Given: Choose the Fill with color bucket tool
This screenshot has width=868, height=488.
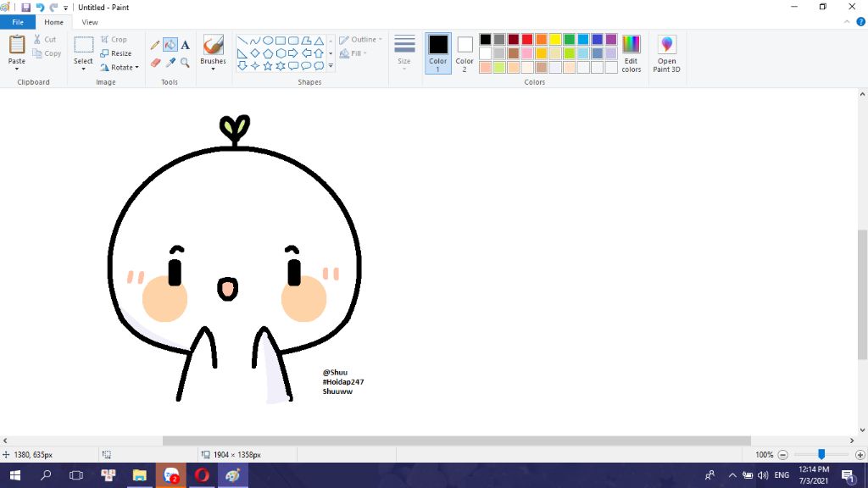Looking at the screenshot, I should coord(170,45).
